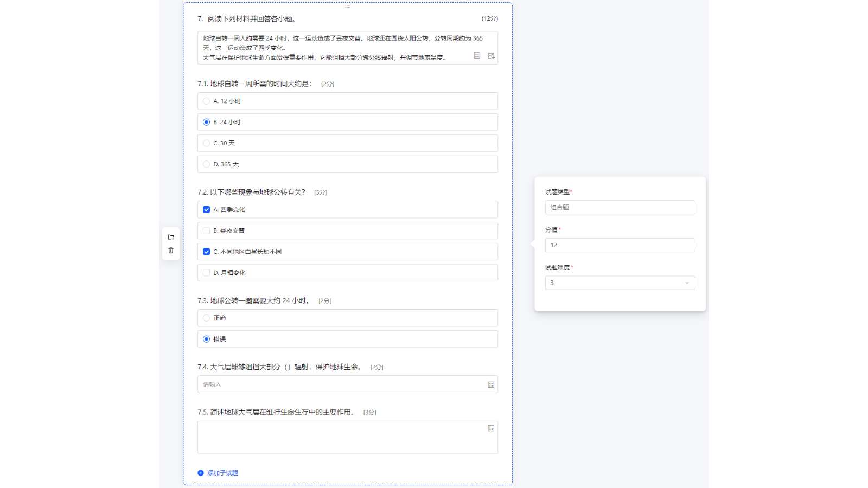The height and width of the screenshot is (488, 868).
Task: Expand the 试题类型 field showing 组合题
Action: [620, 207]
